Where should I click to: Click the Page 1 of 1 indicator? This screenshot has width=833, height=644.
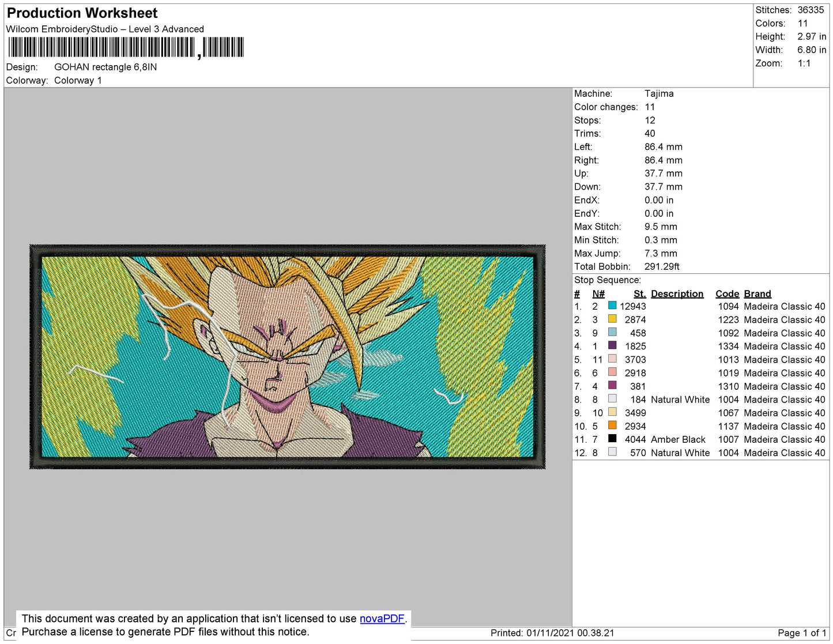pos(802,632)
